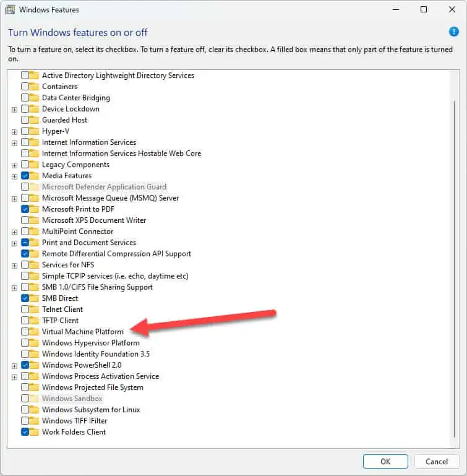Select the Media Features label
The width and height of the screenshot is (467, 476).
coord(67,176)
